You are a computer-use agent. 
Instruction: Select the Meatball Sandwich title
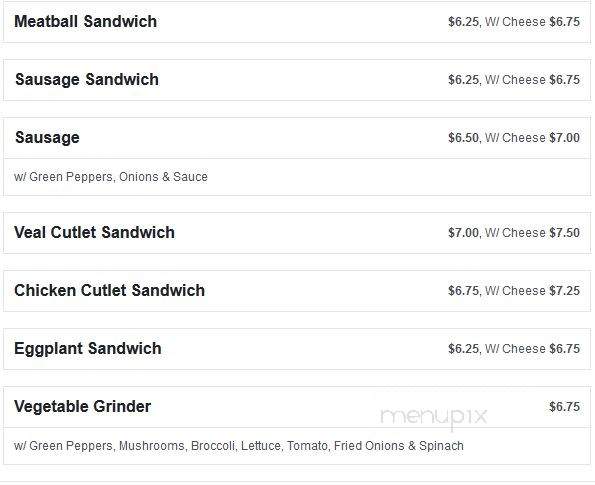(x=85, y=21)
